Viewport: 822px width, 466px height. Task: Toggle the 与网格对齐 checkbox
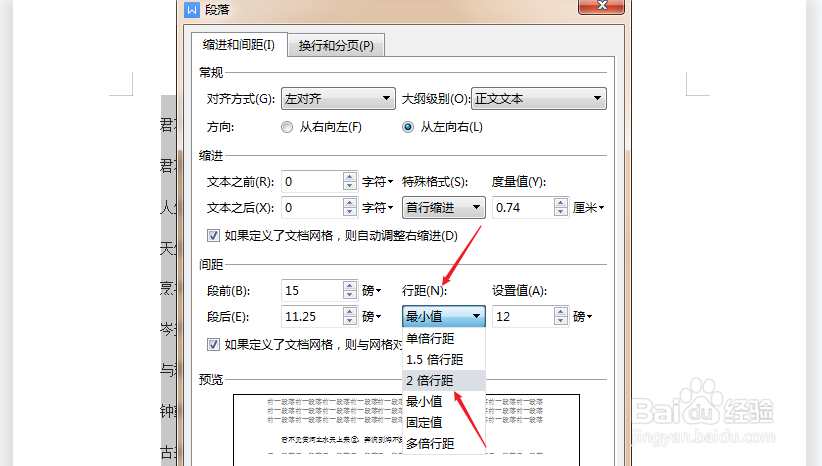click(x=213, y=344)
